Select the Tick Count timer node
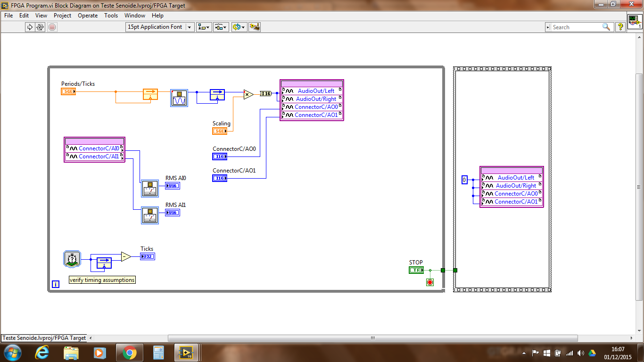Viewport: 644px width, 362px height. (x=72, y=259)
